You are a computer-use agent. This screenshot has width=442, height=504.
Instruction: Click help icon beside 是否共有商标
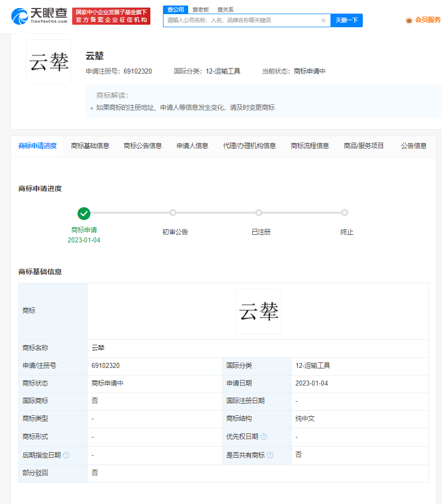[270, 455]
